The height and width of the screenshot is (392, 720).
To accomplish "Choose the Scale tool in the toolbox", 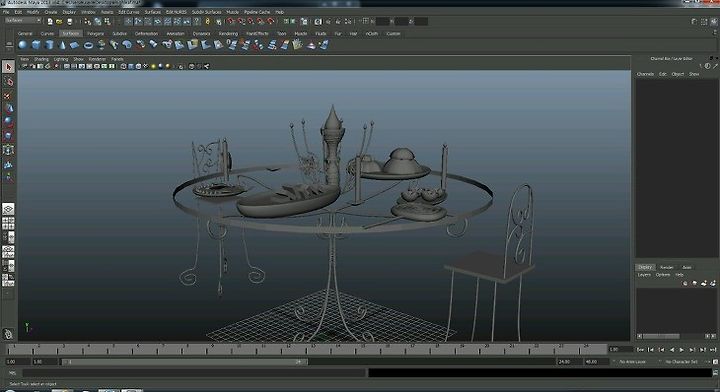I will 8,136.
